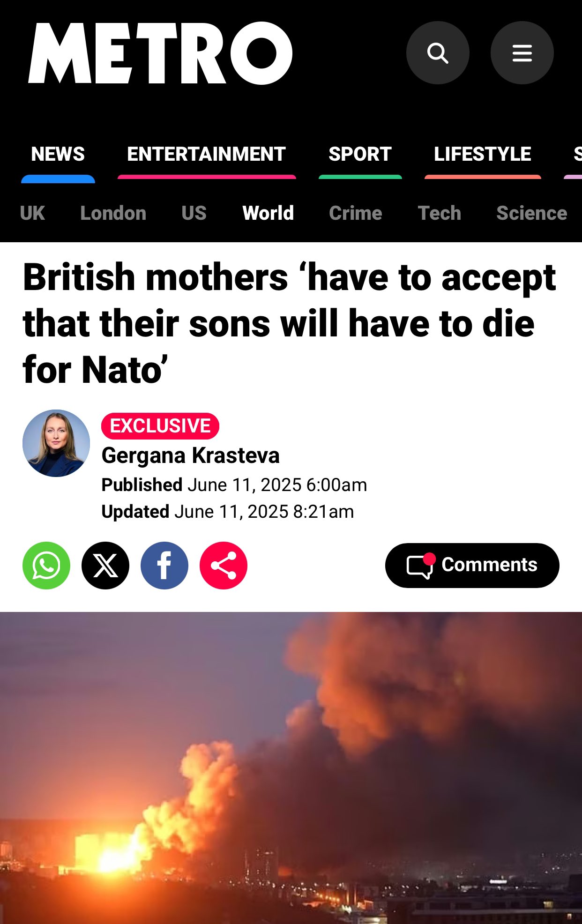Open the article's explosion photo
582x924 pixels.
tap(291, 768)
